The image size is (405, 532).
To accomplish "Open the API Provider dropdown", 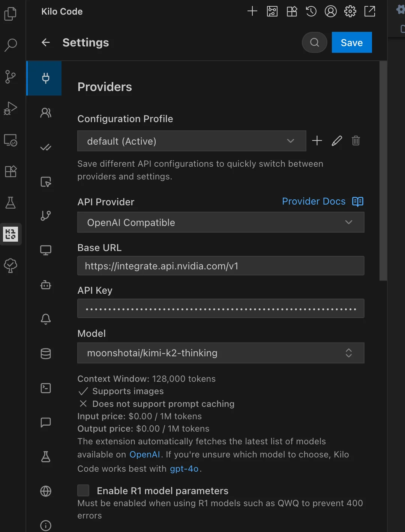I will pos(220,222).
